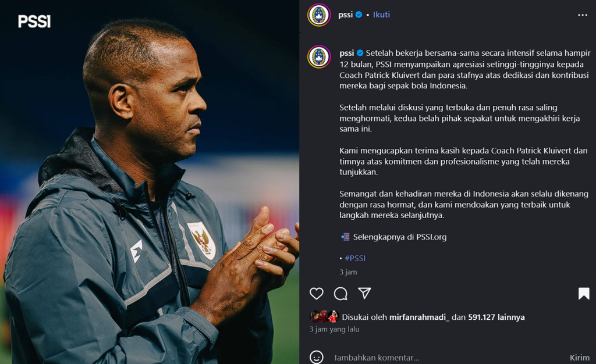596x364 pixels.
Task: Like the post with the heart icon
Action: click(316, 294)
